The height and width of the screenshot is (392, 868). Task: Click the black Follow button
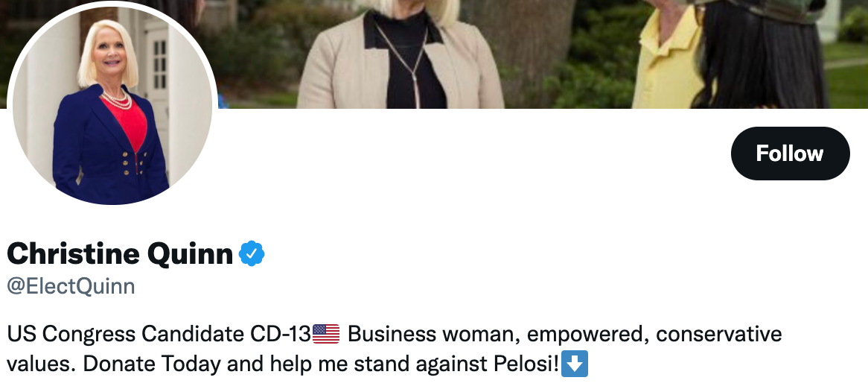pos(790,153)
